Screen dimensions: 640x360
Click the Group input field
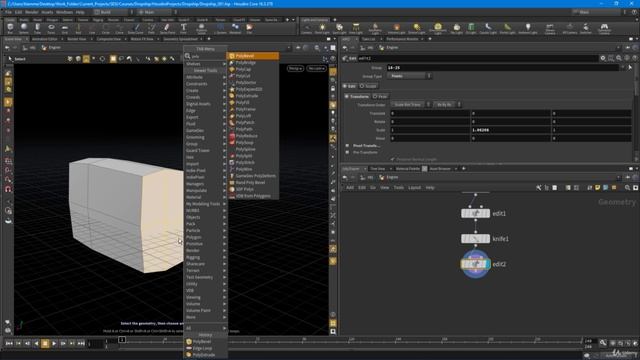[x=503, y=68]
